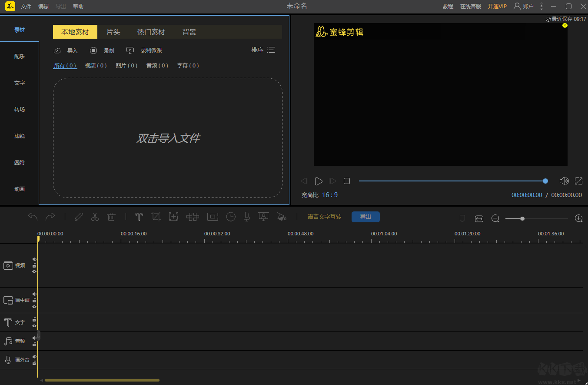Image resolution: width=588 pixels, height=385 pixels.
Task: Click the freeze frame rectangle icon
Action: pyautogui.click(x=213, y=217)
